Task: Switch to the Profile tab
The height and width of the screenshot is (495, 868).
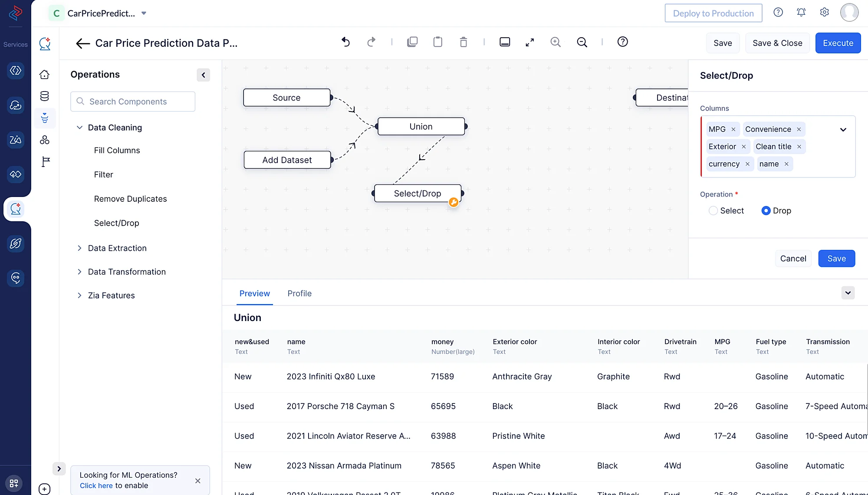Action: (x=299, y=293)
